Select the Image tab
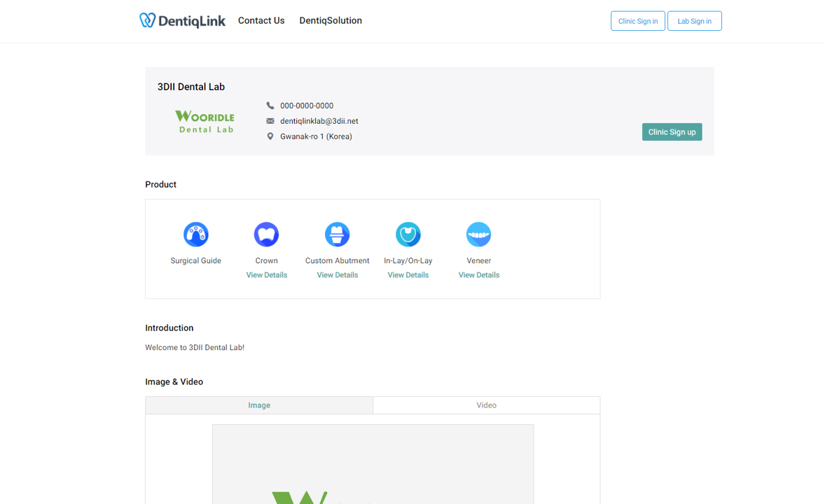The height and width of the screenshot is (504, 825). pos(258,405)
